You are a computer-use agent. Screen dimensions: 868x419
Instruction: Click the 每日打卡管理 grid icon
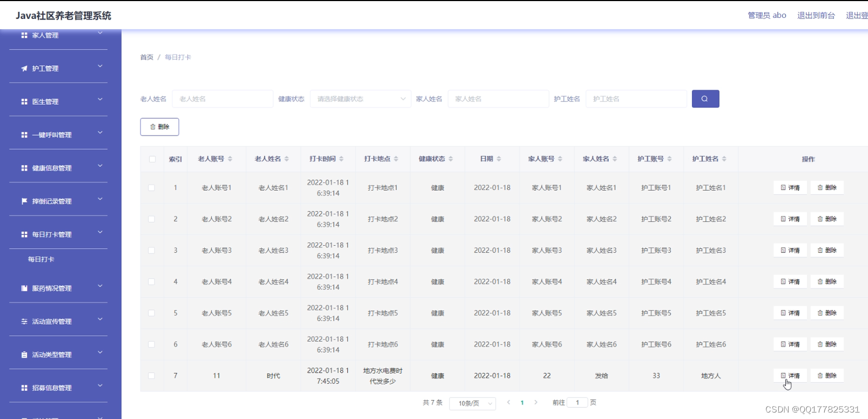[x=24, y=234]
